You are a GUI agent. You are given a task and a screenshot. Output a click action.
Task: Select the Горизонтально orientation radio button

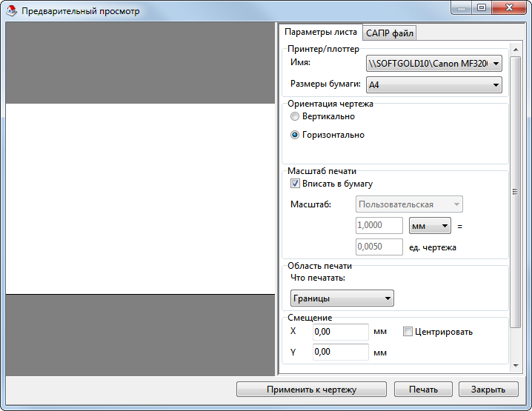(x=295, y=135)
